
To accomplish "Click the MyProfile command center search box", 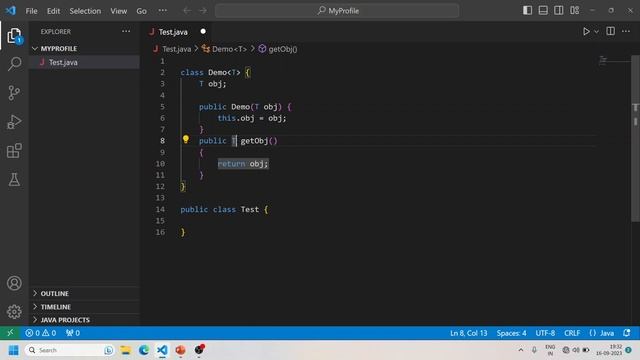I will point(337,11).
